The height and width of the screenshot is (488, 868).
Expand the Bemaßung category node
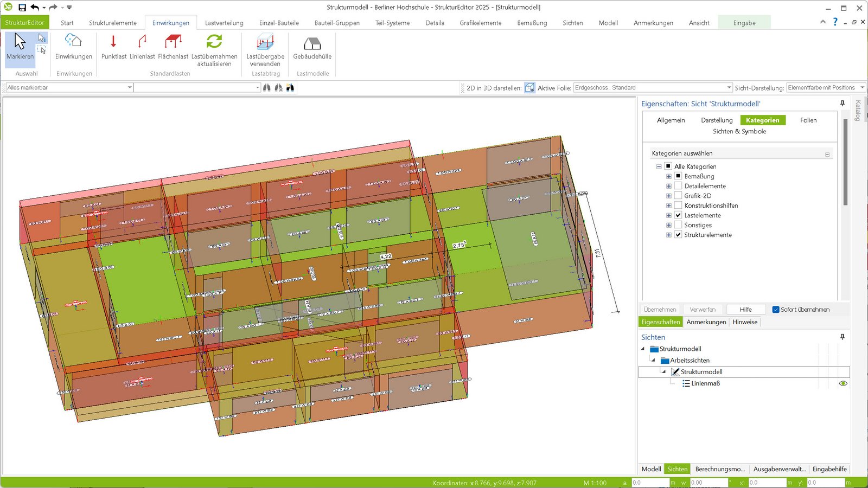pyautogui.click(x=669, y=176)
